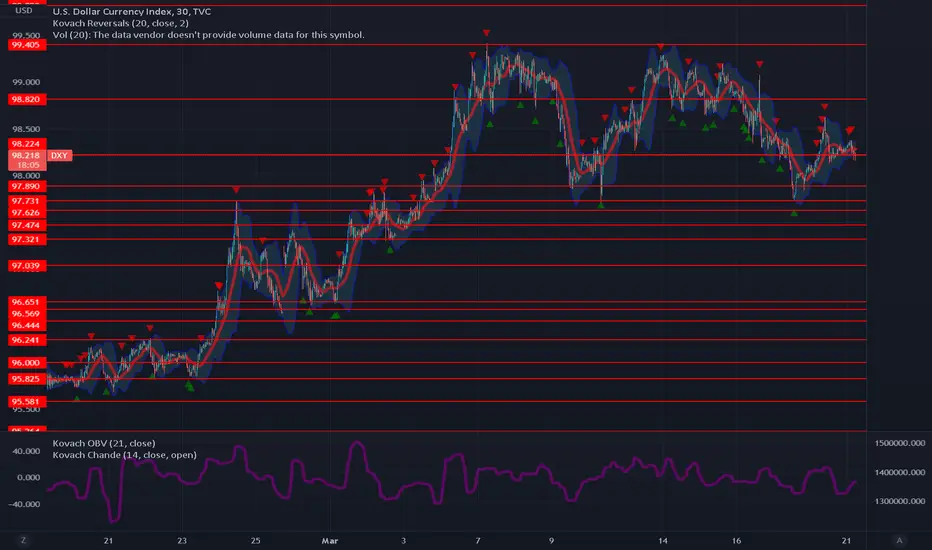The width and height of the screenshot is (932, 550).
Task: Click the 9 date on time axis
Action: coord(552,540)
